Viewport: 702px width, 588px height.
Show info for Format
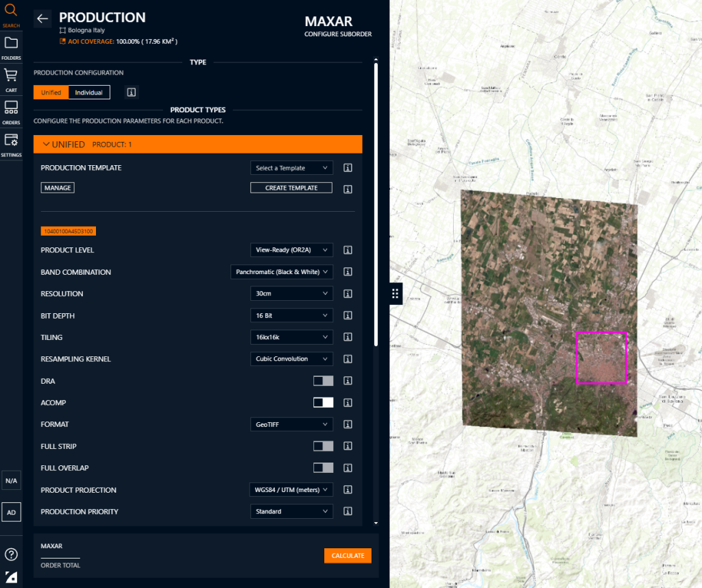(348, 424)
